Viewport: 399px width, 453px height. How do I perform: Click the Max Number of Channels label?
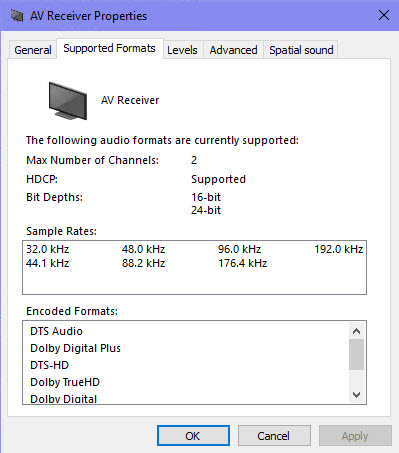tap(92, 160)
